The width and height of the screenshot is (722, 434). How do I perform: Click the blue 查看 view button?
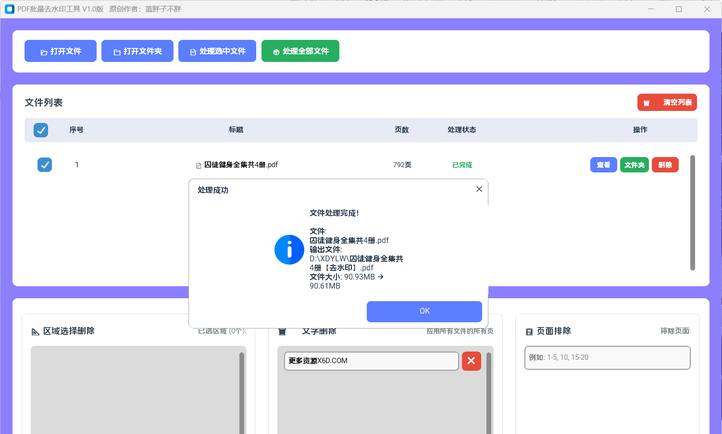point(603,165)
